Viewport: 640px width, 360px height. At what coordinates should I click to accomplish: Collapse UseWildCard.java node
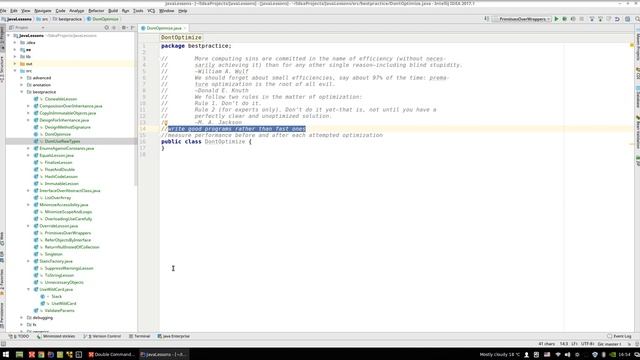pyautogui.click(x=29, y=289)
